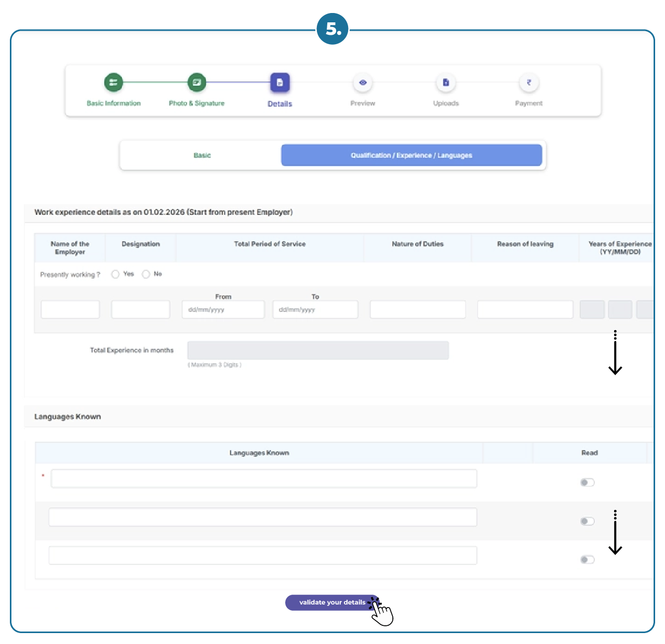Image resolution: width=665 pixels, height=644 pixels.
Task: Click the Name of the Employer input
Action: tap(70, 310)
